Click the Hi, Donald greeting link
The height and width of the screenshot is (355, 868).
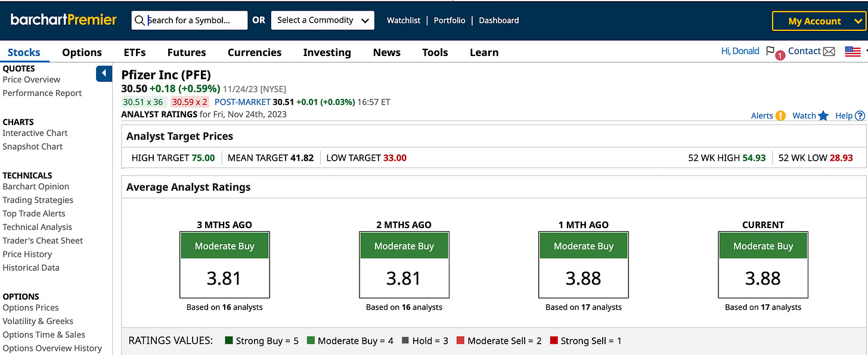coord(740,51)
